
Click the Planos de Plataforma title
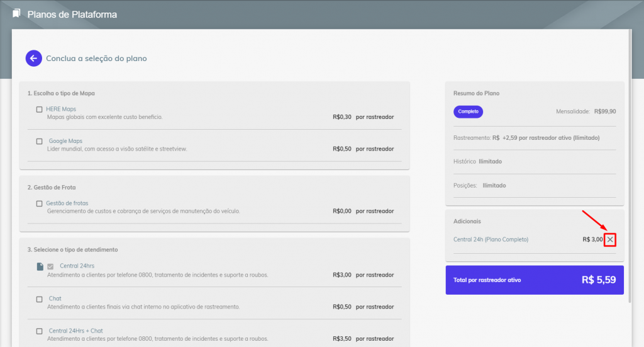72,14
